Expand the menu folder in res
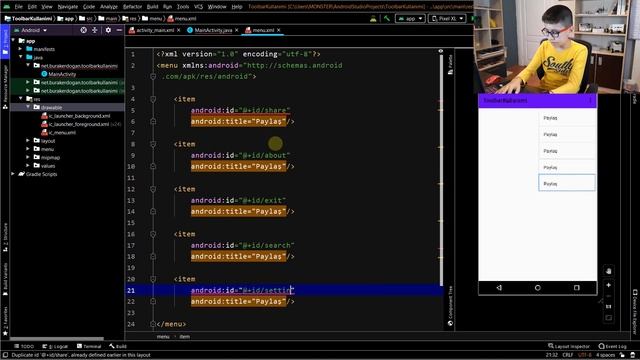This screenshot has height=360, width=640. pos(28,149)
